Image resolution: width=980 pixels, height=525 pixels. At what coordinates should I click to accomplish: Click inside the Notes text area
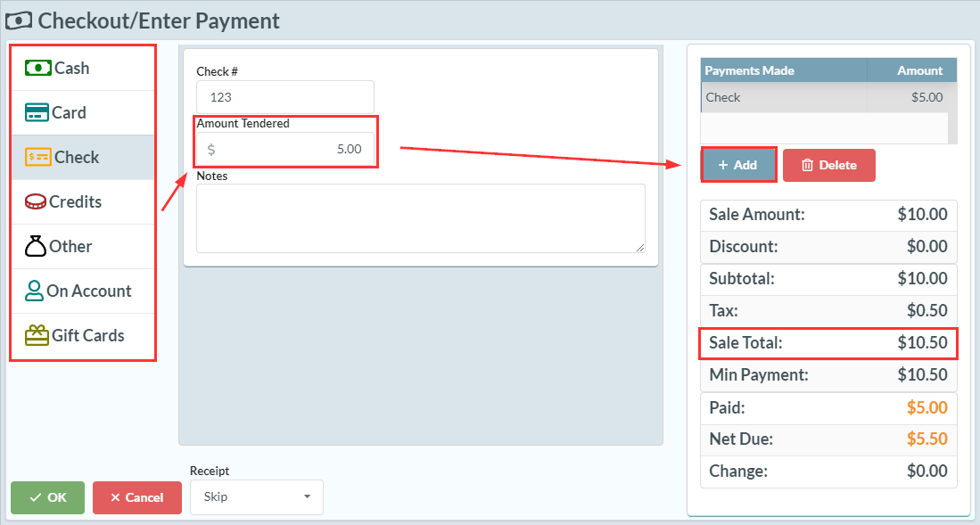point(420,218)
